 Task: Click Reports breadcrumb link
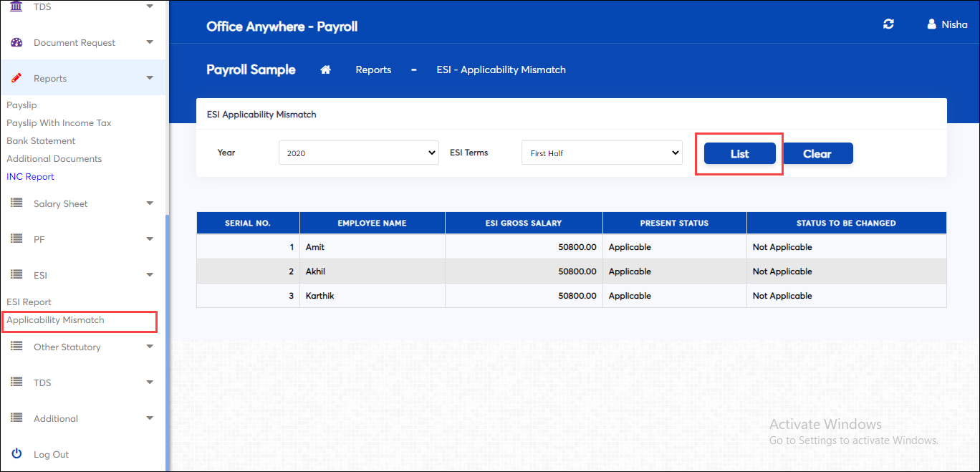tap(373, 69)
